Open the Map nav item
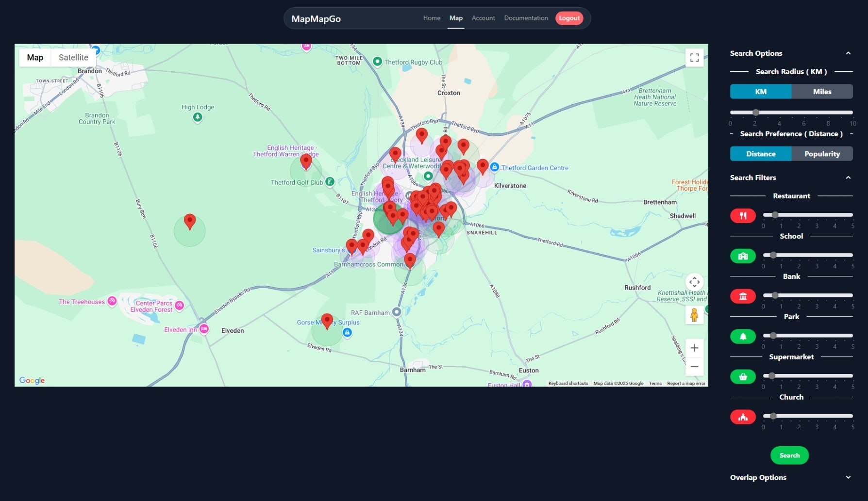Image resolution: width=868 pixels, height=501 pixels. click(x=456, y=18)
